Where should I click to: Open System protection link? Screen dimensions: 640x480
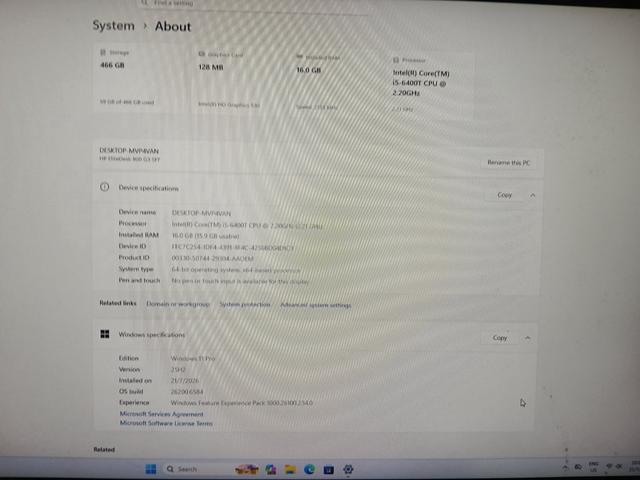(244, 304)
